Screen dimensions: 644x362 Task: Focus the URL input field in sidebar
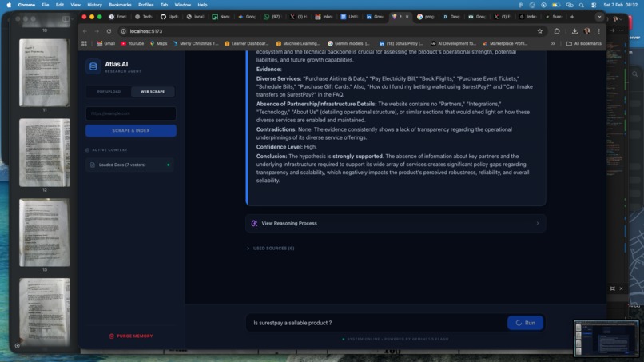pos(131,113)
